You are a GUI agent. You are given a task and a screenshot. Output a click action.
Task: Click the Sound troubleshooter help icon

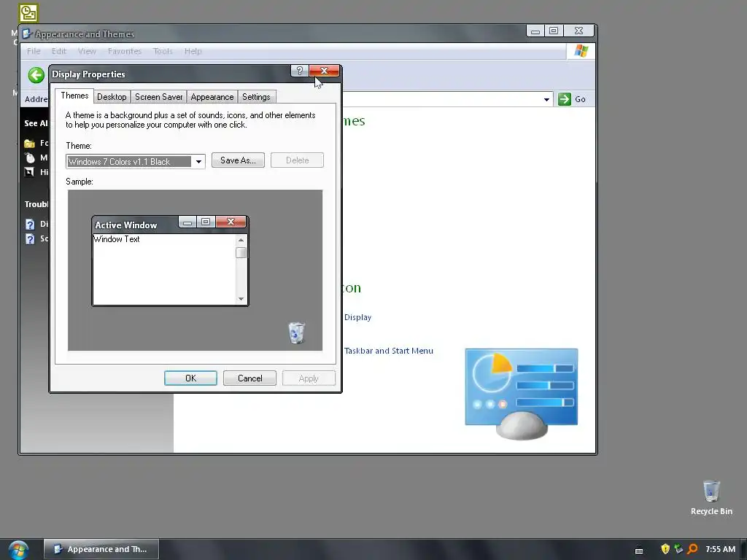click(x=30, y=238)
